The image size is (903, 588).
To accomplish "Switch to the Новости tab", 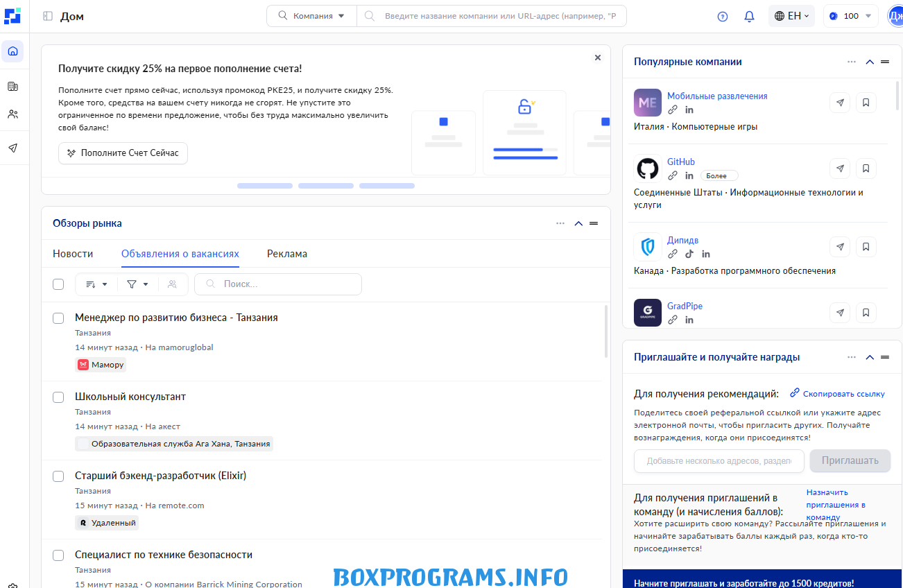I will click(73, 254).
